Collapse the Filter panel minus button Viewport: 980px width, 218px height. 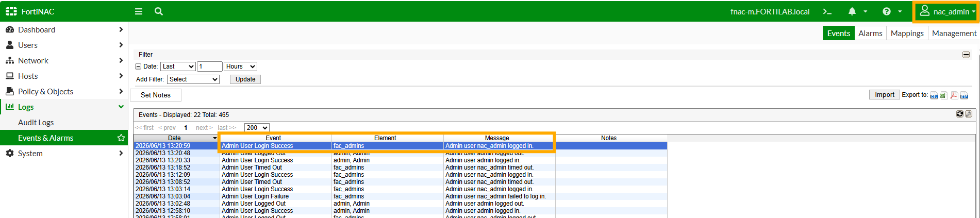coord(966,55)
